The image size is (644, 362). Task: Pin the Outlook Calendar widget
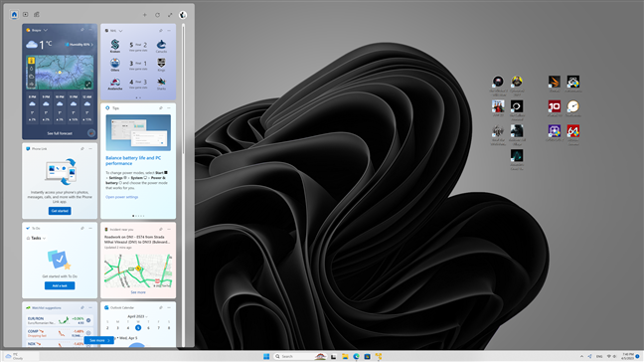161,307
